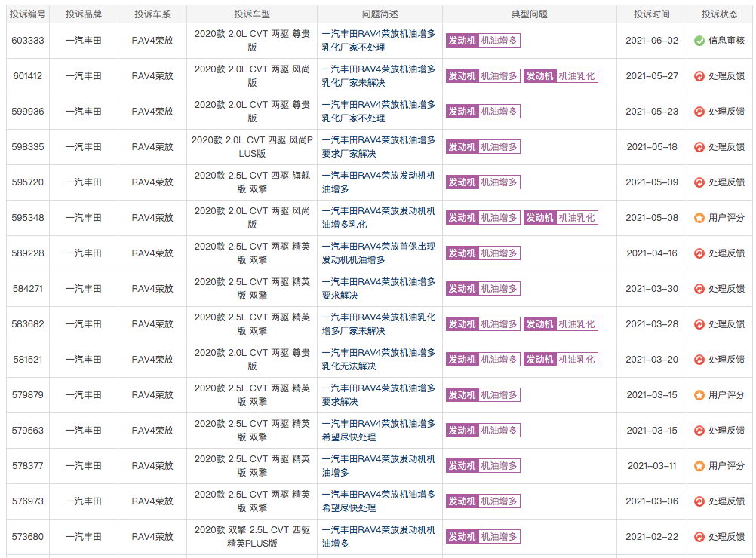The height and width of the screenshot is (558, 756).
Task: Click 用户评分 status text in row 579879
Action: coord(727,395)
